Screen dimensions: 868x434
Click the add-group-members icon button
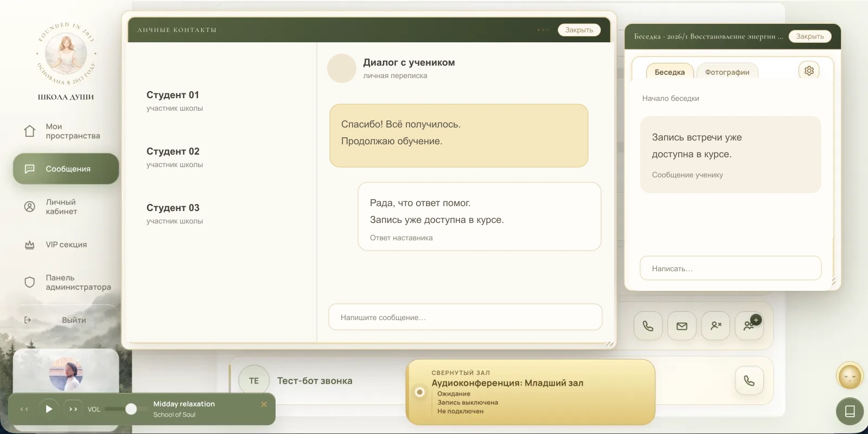coord(749,326)
